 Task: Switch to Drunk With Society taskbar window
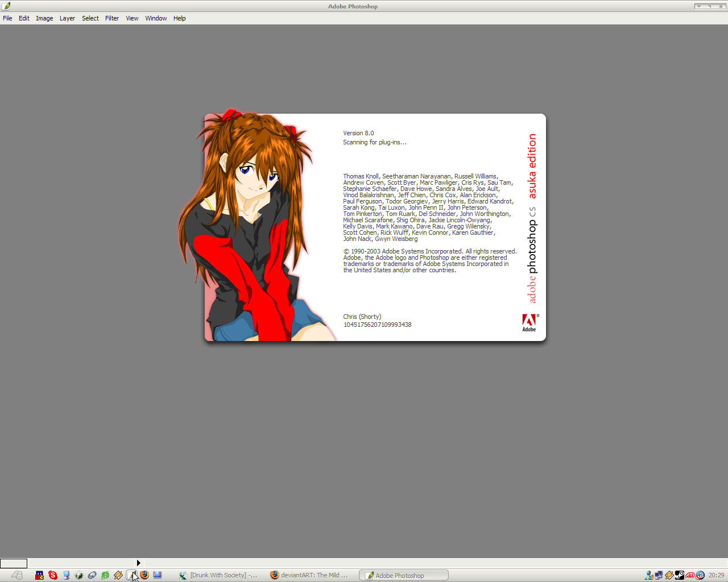(x=218, y=575)
